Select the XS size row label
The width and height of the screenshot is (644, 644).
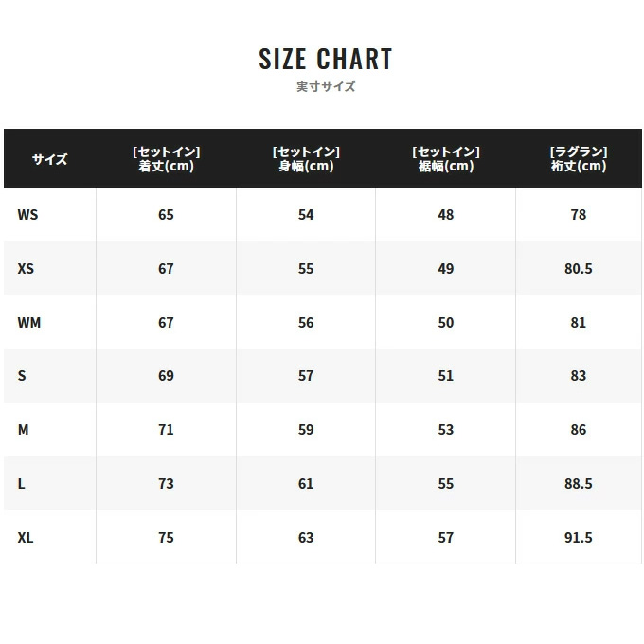[26, 269]
